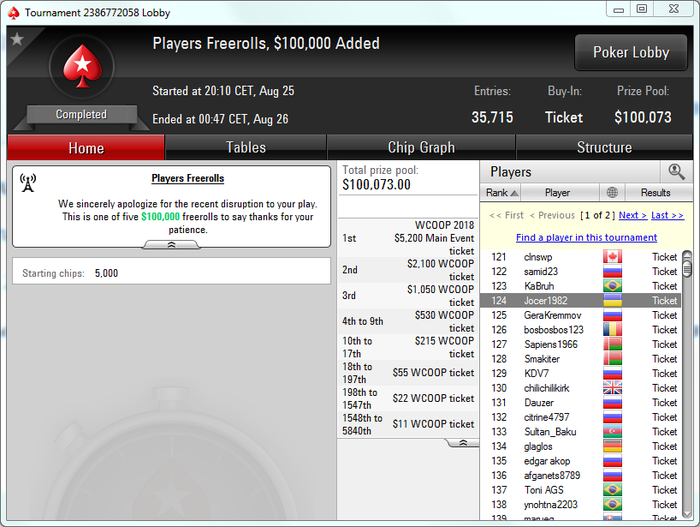Jump to Last players page
700x527 pixels.
[x=667, y=215]
